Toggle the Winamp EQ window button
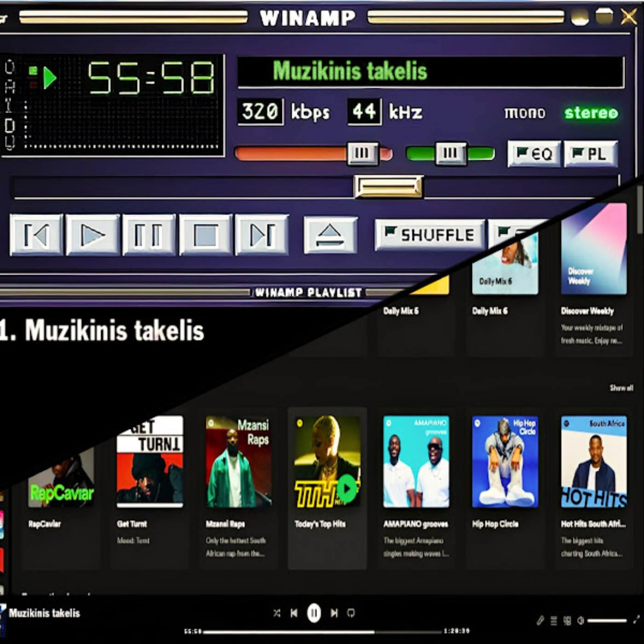 tap(534, 154)
